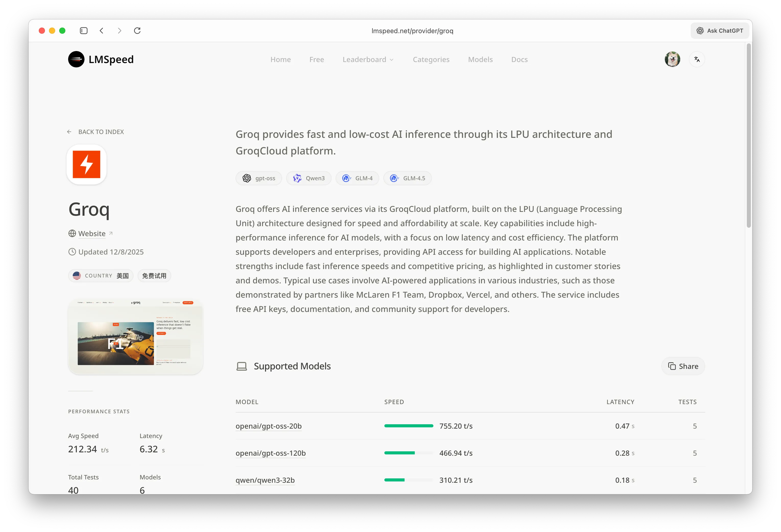Select the Qwen3 model tag
The height and width of the screenshot is (532, 781).
tap(309, 178)
